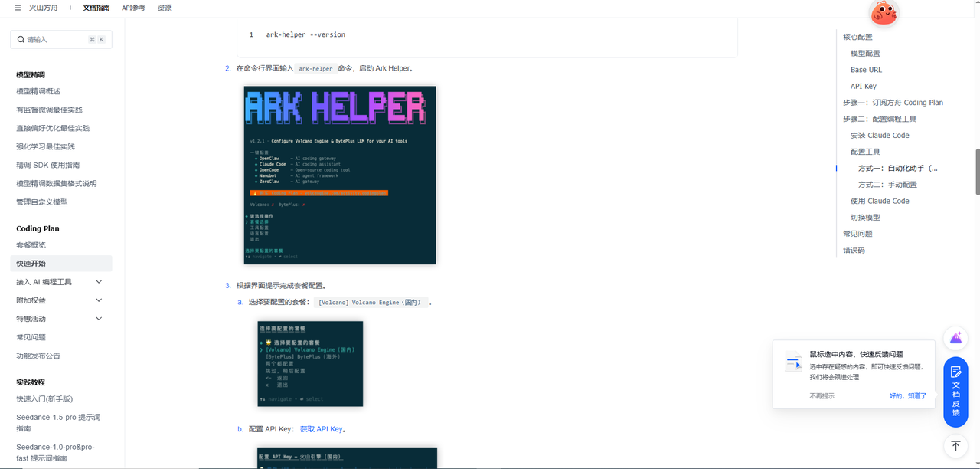The width and height of the screenshot is (980, 469).
Task: Click 不再提示 in feedback popup
Action: point(822,396)
